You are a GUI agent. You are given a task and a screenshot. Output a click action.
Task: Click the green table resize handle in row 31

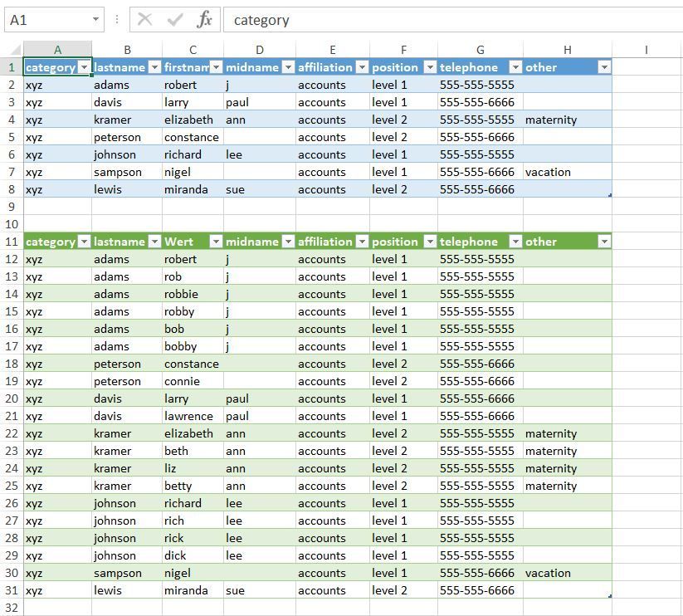click(x=610, y=596)
